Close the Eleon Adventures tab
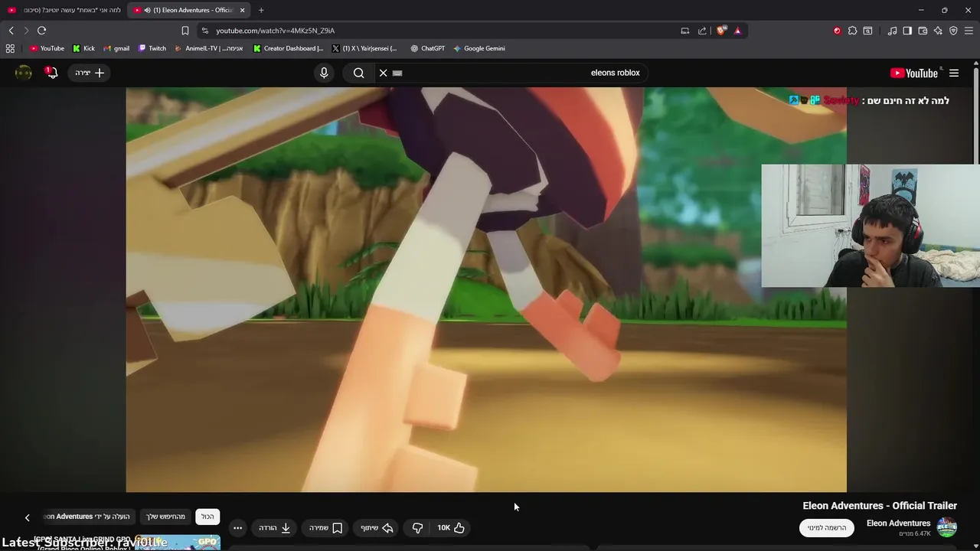980x551 pixels. click(x=243, y=10)
